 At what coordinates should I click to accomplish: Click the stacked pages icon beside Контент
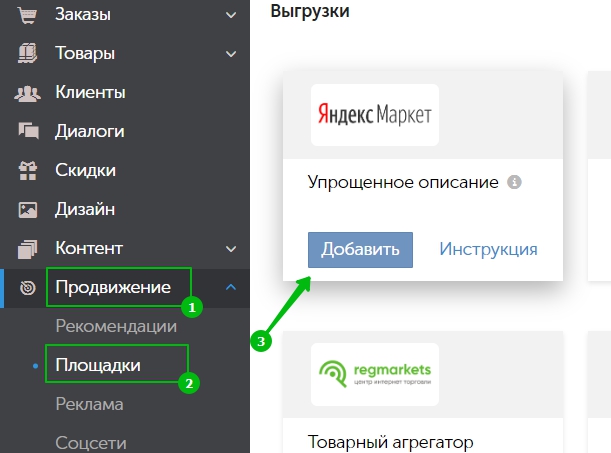28,249
